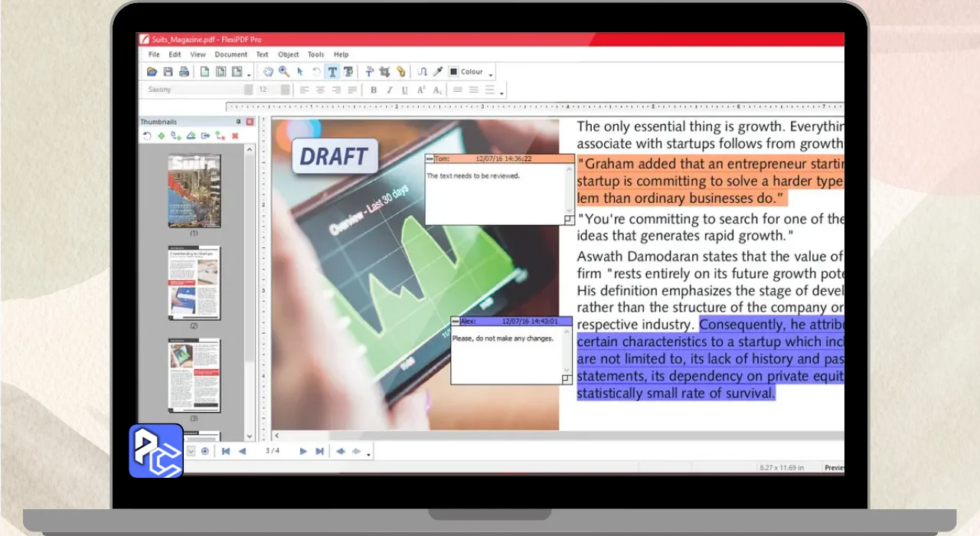Select the Hand pan tool
This screenshot has height=536, width=980.
[269, 72]
